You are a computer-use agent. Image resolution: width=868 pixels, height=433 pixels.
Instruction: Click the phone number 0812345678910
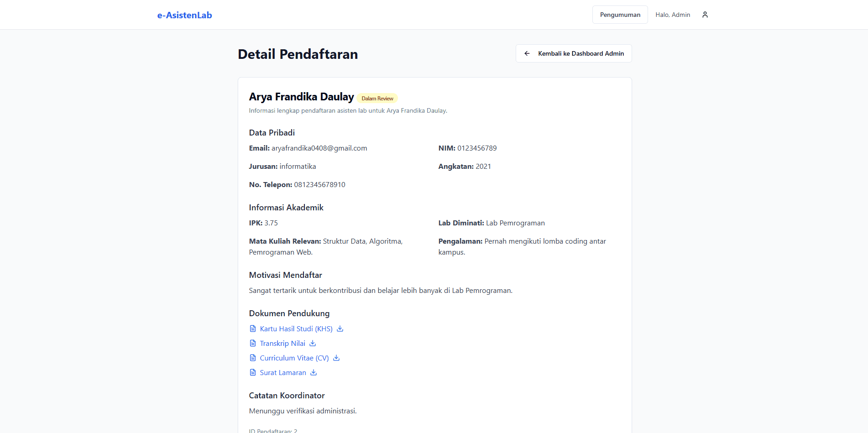tap(319, 184)
